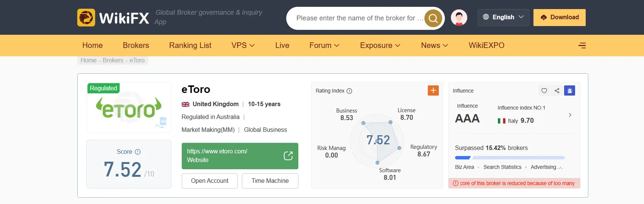644x204 pixels.
Task: Click the search magnifier button
Action: (433, 18)
